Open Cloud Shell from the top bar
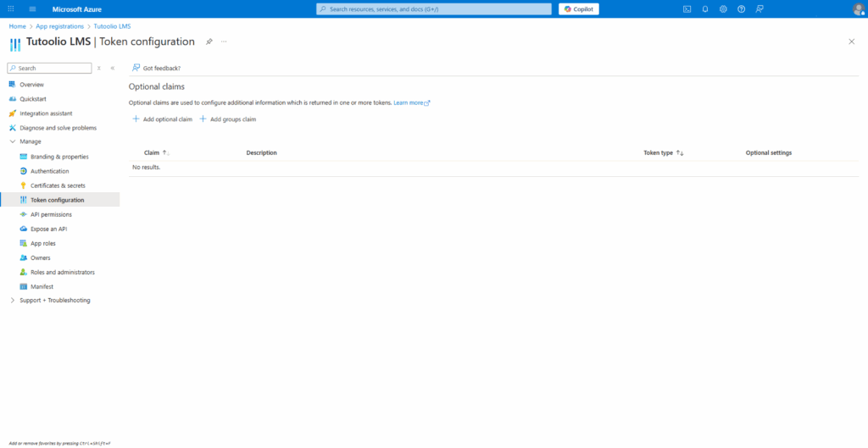Image resolution: width=868 pixels, height=448 pixels. coord(687,8)
